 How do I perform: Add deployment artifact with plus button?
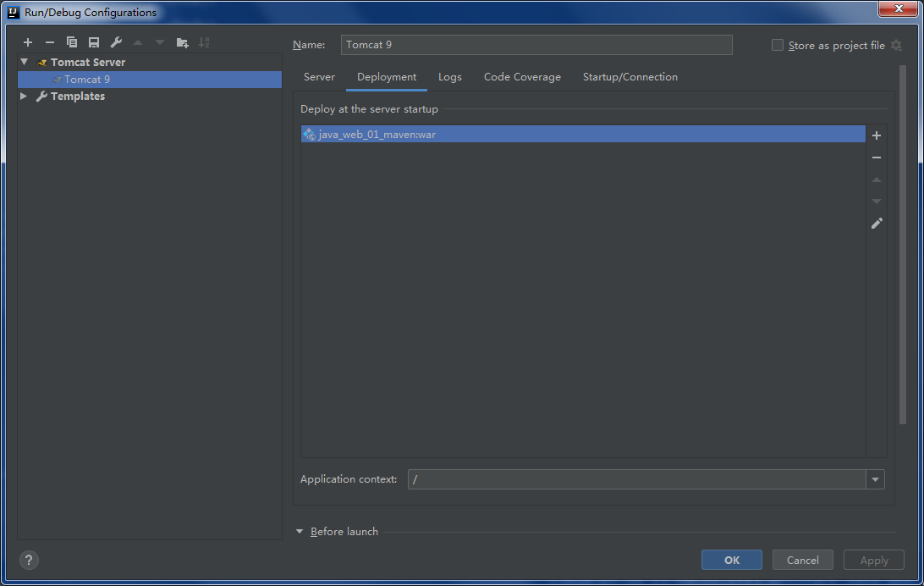coord(877,135)
